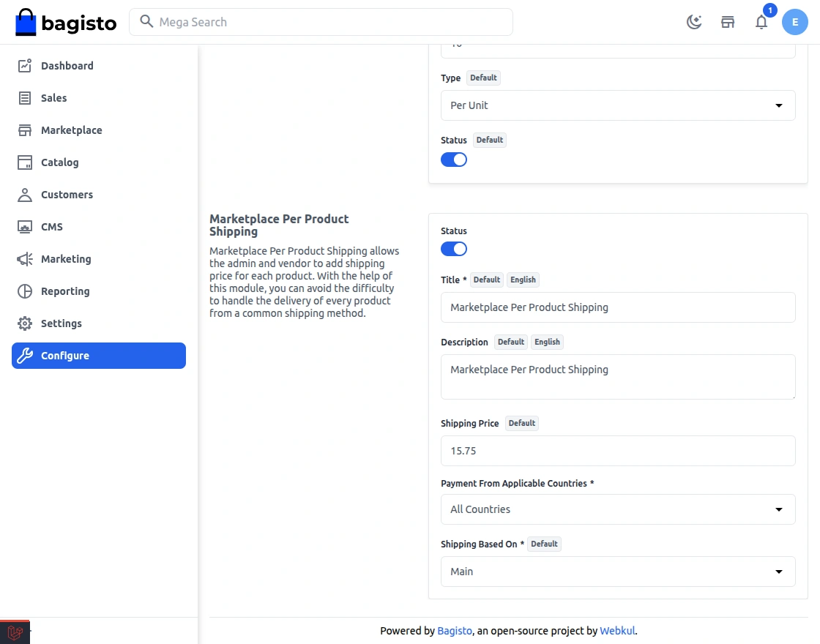This screenshot has height=644, width=820.
Task: Open the user avatar E menu
Action: (x=794, y=22)
